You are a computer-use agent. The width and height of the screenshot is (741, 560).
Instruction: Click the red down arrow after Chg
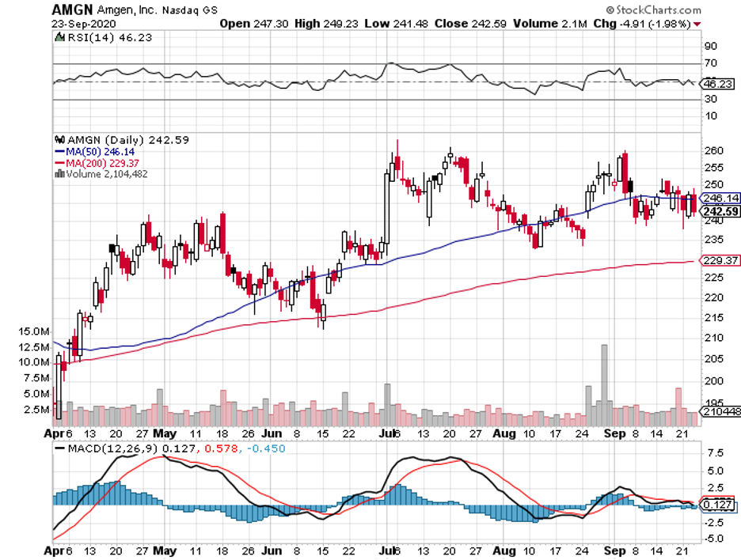coord(697,24)
